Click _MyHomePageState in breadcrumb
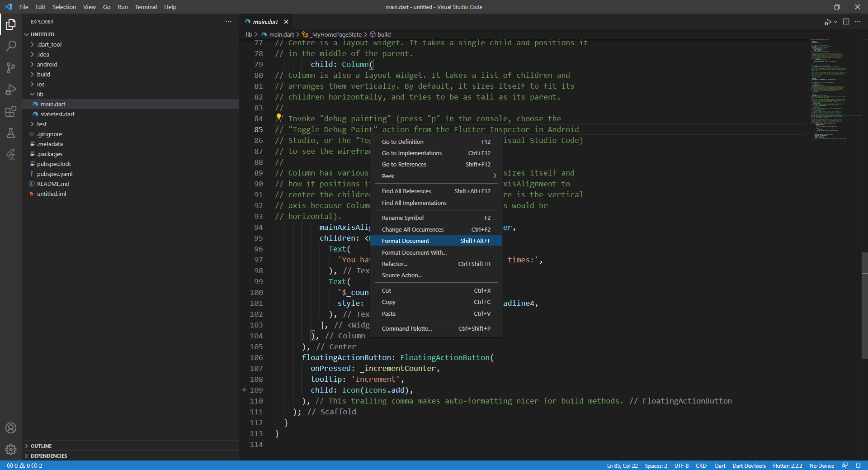Viewport: 868px width, 470px height. [332, 34]
